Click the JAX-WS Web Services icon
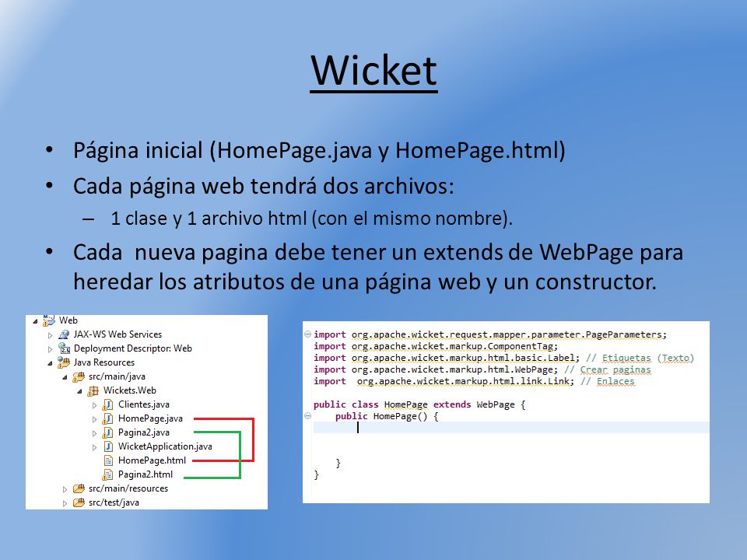This screenshot has width=747, height=560. (64, 334)
